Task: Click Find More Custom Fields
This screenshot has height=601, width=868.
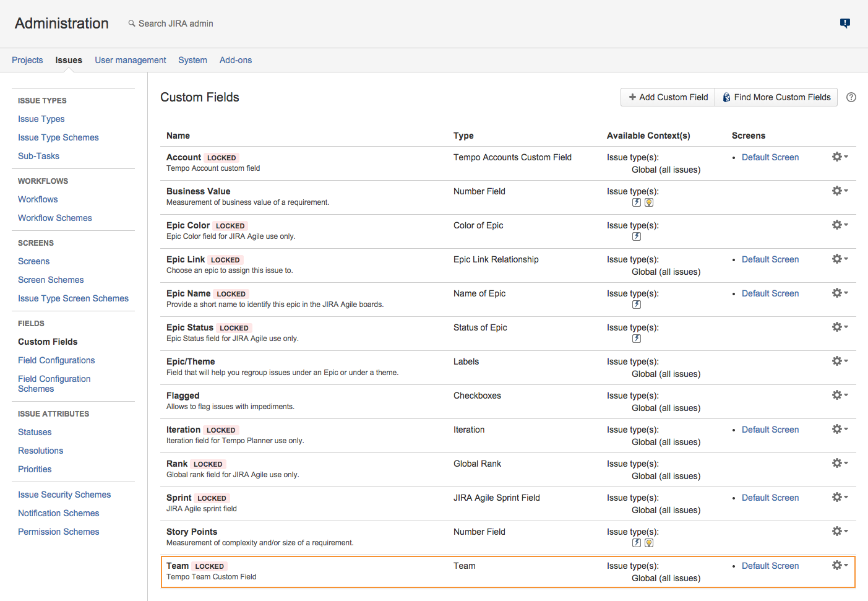Action: [x=776, y=97]
